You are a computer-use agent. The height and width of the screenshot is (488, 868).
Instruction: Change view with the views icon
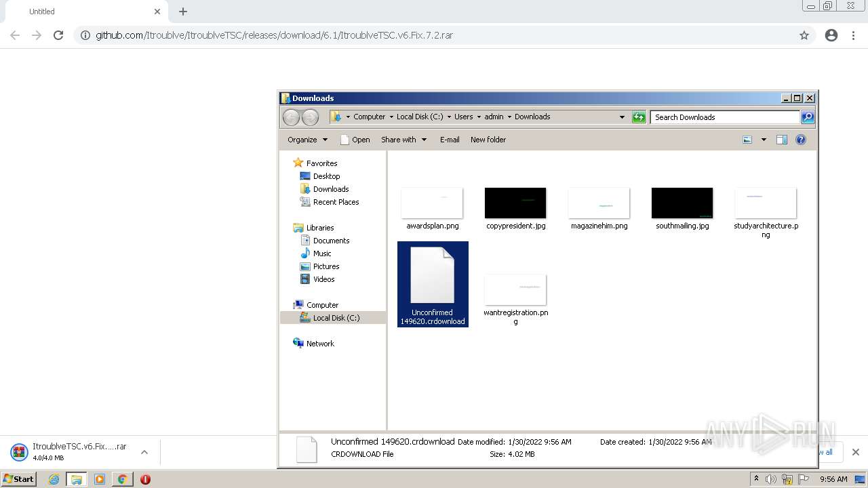[x=747, y=140]
